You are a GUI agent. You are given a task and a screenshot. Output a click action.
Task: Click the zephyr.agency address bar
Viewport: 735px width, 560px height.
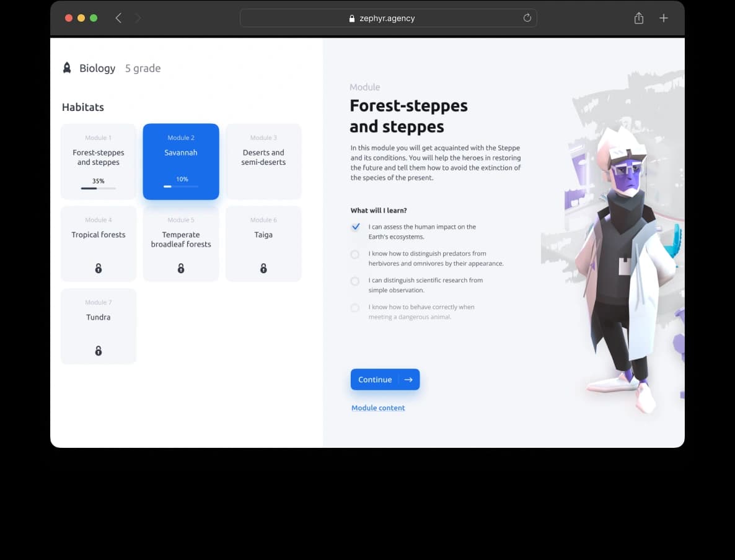click(x=388, y=18)
